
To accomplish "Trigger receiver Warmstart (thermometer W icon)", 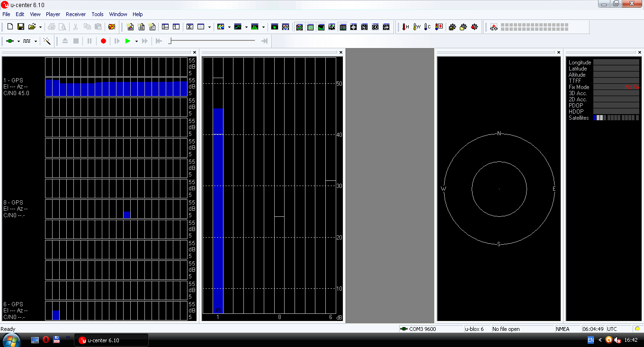I will [416, 27].
